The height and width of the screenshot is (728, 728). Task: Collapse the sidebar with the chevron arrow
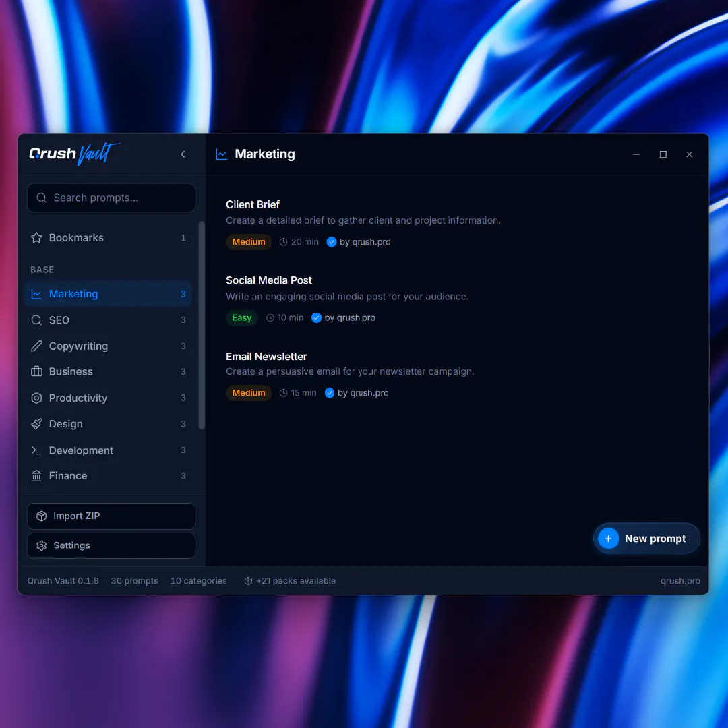[x=183, y=154]
